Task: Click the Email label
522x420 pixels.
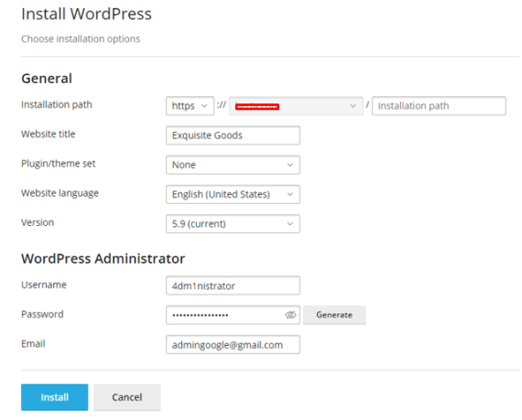Action: pos(33,344)
